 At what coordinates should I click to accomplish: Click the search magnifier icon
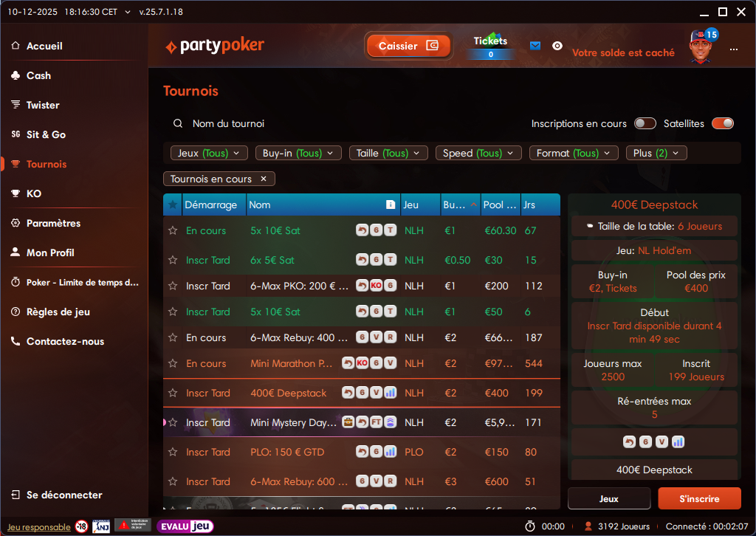pyautogui.click(x=178, y=124)
